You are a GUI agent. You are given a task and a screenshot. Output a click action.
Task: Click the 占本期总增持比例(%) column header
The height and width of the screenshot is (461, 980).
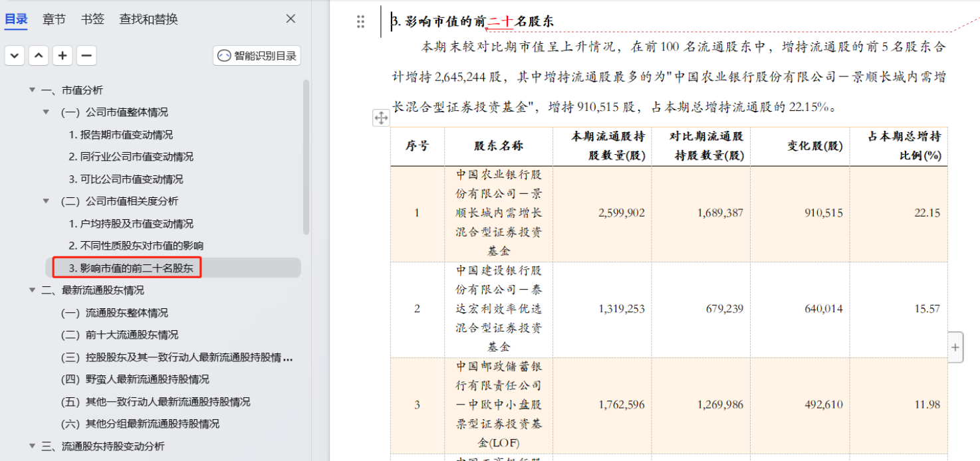coord(899,146)
